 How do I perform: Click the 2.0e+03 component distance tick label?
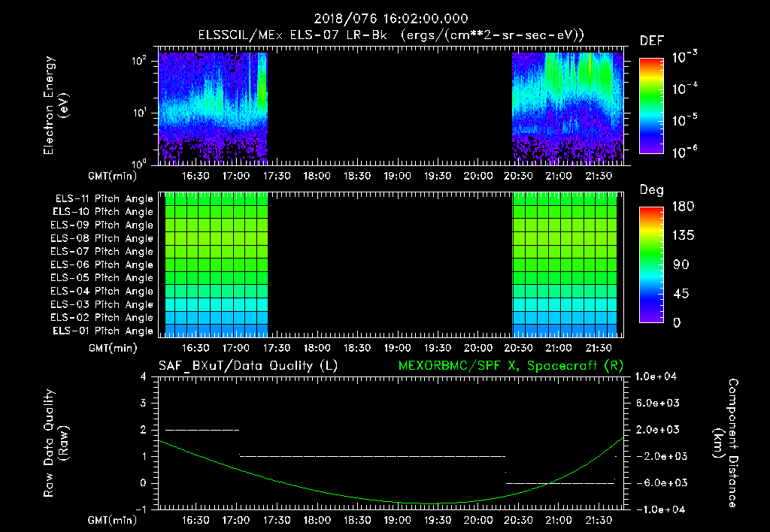(x=657, y=430)
